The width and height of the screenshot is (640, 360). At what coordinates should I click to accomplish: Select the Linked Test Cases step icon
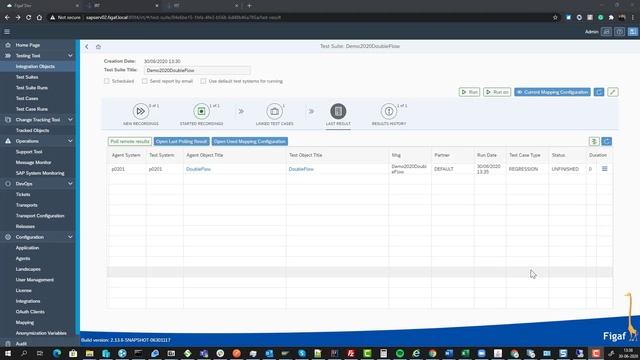point(274,111)
